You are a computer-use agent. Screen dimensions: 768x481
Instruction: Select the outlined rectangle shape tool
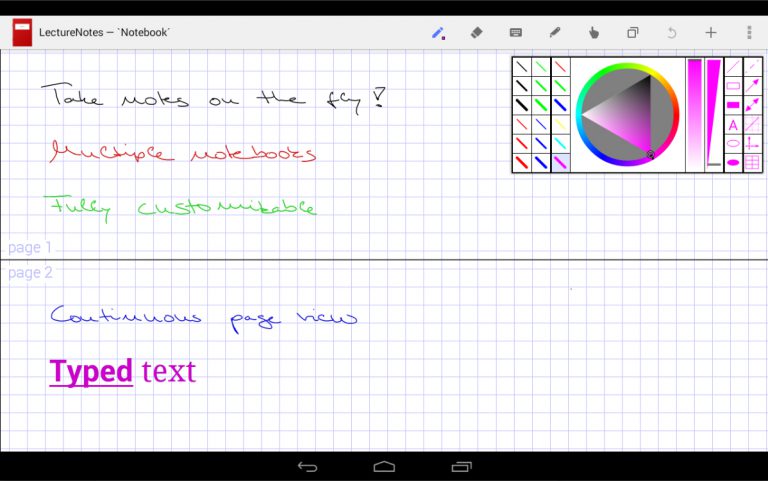point(733,86)
